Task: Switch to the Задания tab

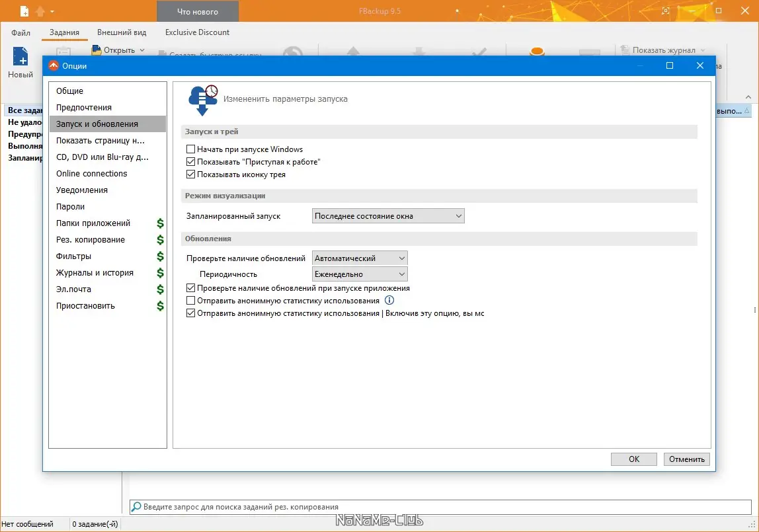Action: pos(64,32)
